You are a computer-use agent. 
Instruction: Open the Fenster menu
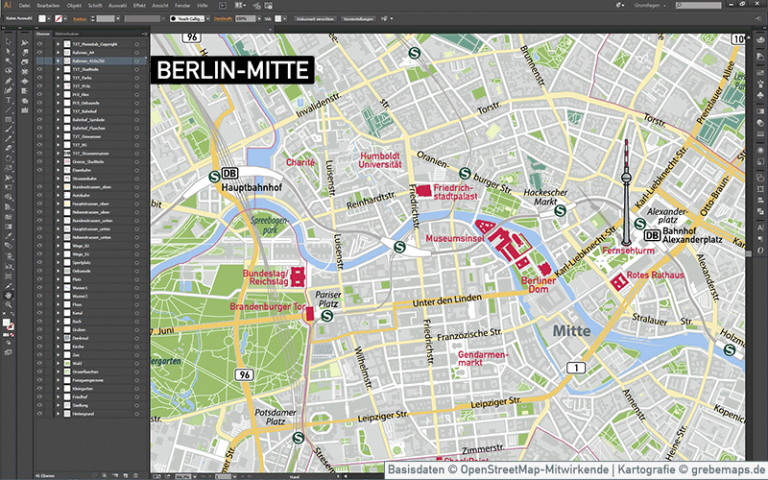click(182, 5)
